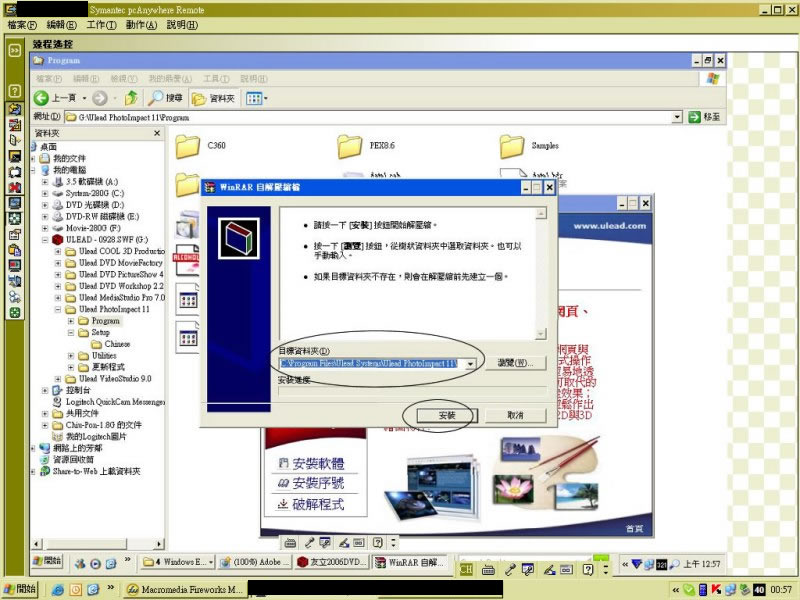
Task: Click folder tree horizontal scrollbar right arrow
Action: tap(159, 544)
